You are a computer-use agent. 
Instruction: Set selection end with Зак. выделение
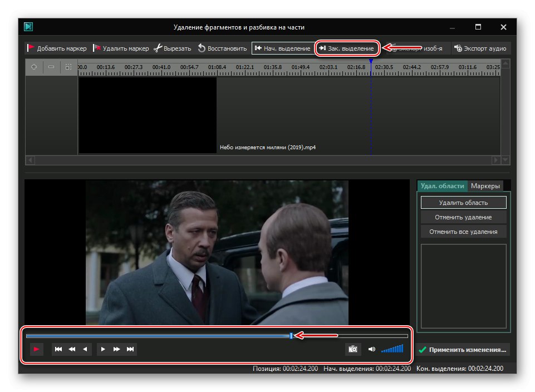click(347, 48)
